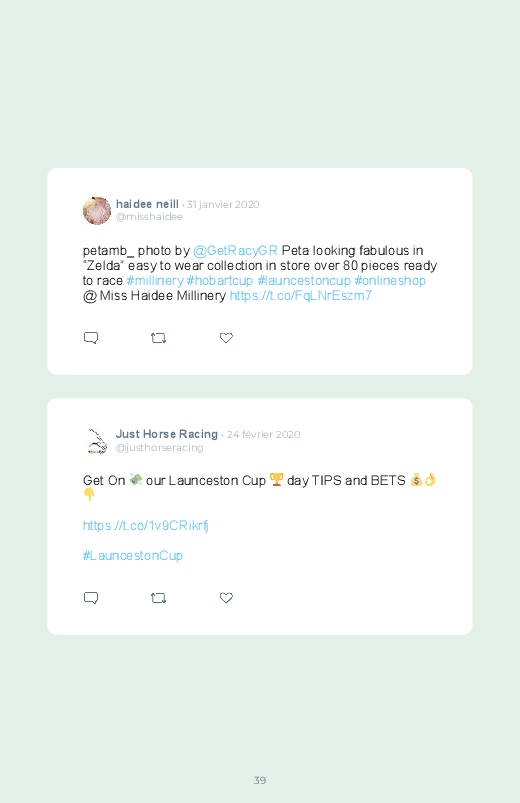Image resolution: width=520 pixels, height=803 pixels.
Task: Click the 31 janvier 2020 date stamp
Action: (223, 204)
